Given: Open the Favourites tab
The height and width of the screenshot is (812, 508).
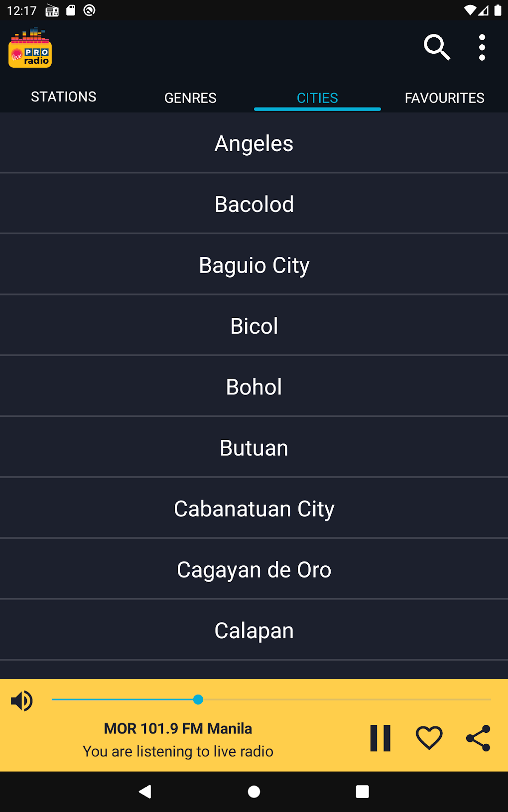Looking at the screenshot, I should pyautogui.click(x=444, y=98).
